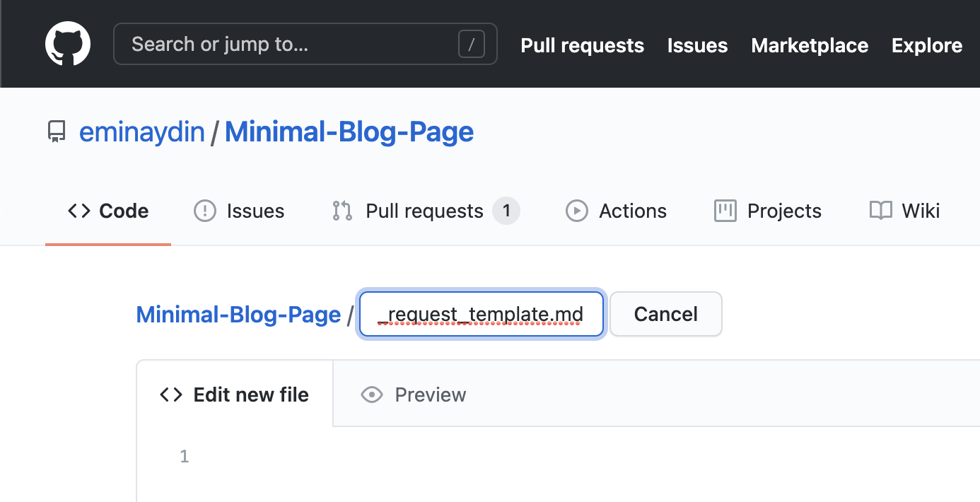Go to Explore

point(927,45)
